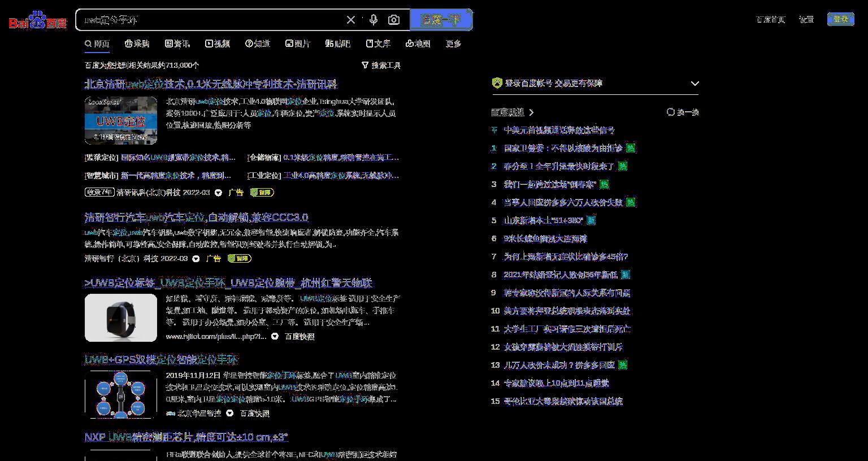Click the 登录 login button
The width and height of the screenshot is (868, 461).
pos(841,19)
